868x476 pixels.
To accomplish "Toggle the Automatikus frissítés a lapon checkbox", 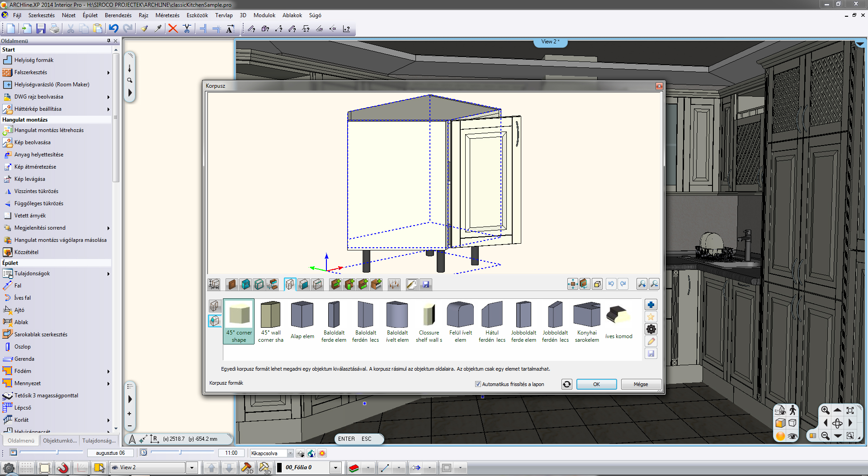I will click(x=478, y=384).
